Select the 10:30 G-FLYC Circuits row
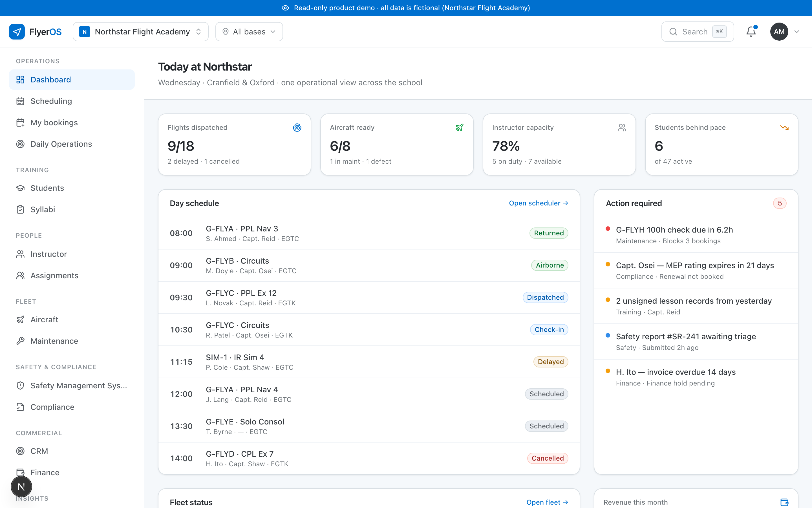Image resolution: width=812 pixels, height=508 pixels. pos(369,330)
